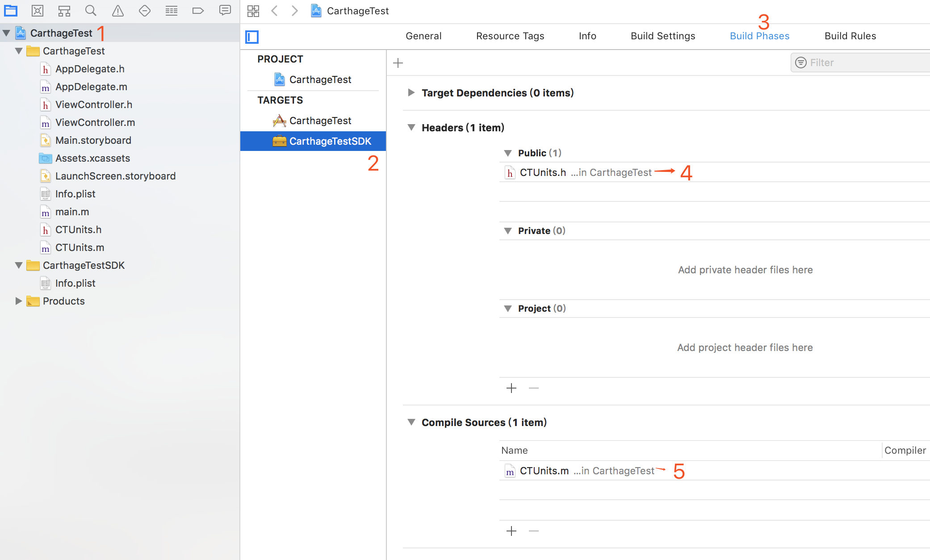
Task: Click the Name column header
Action: tap(515, 450)
